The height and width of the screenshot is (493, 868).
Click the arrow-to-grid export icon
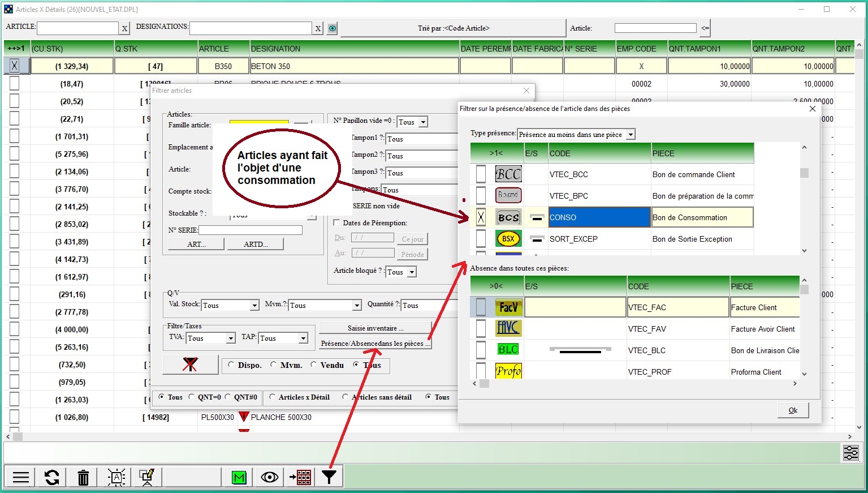point(300,478)
